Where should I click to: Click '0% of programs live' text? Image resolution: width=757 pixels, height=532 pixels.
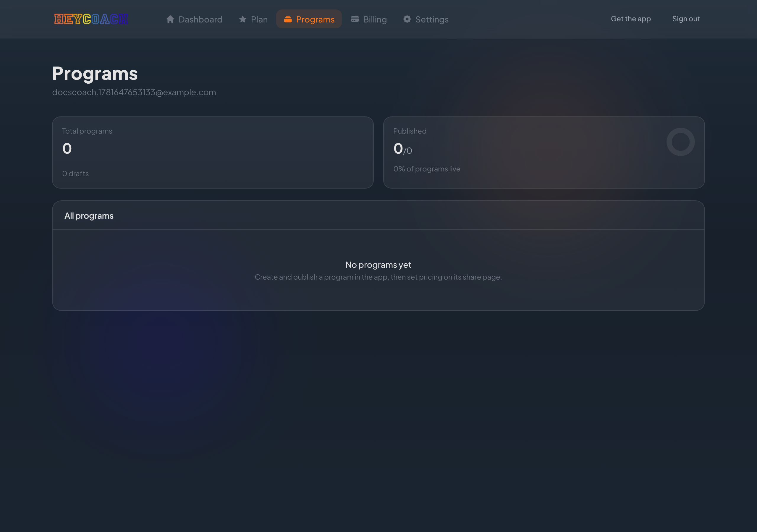click(427, 169)
